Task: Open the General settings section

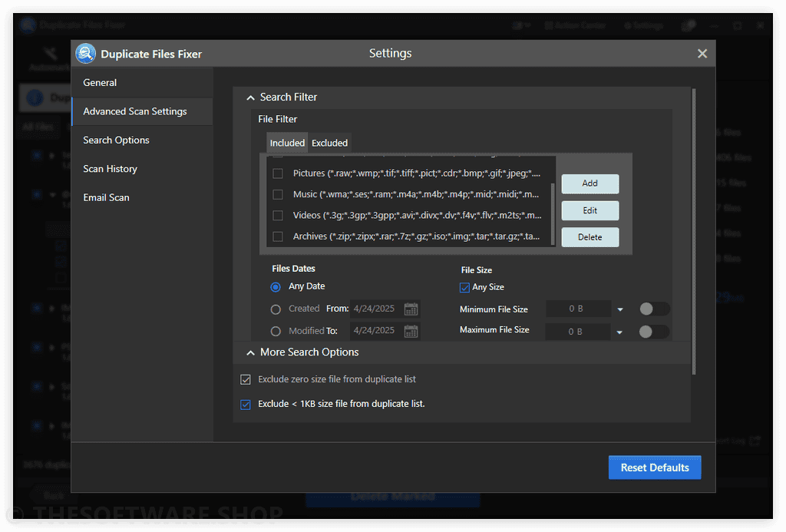Action: tap(142, 83)
